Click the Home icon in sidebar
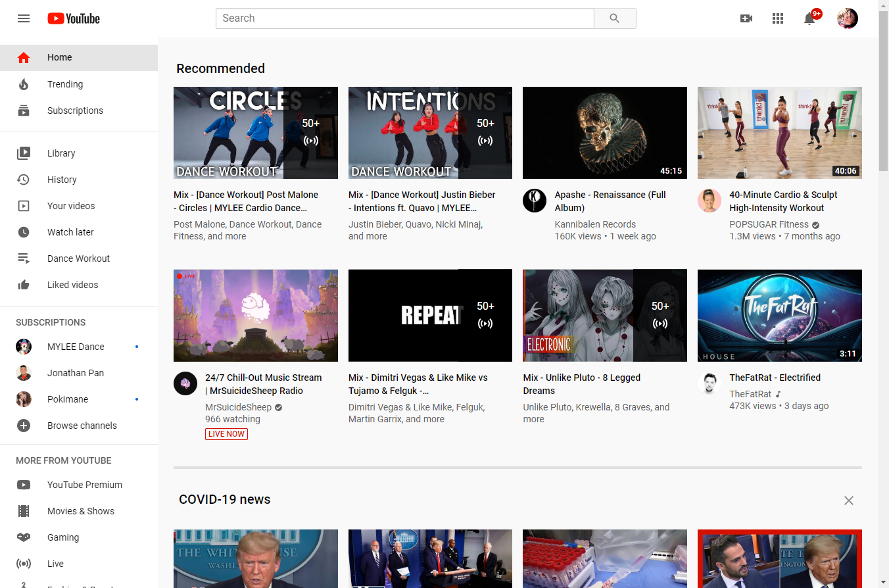889x588 pixels. pyautogui.click(x=24, y=58)
